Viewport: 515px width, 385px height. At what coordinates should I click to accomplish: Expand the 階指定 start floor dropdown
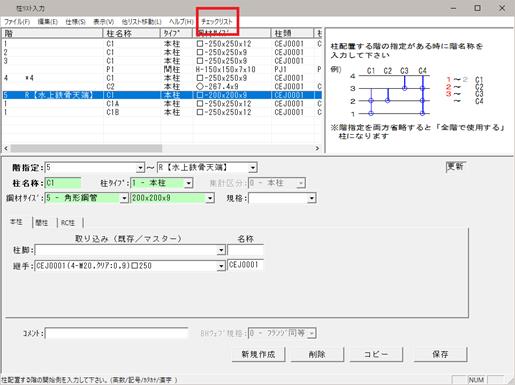pyautogui.click(x=141, y=168)
